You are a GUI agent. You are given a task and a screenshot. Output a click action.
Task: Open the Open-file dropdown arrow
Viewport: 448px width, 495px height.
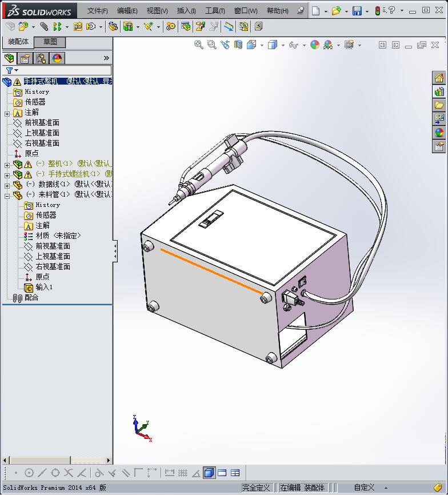tap(346, 11)
